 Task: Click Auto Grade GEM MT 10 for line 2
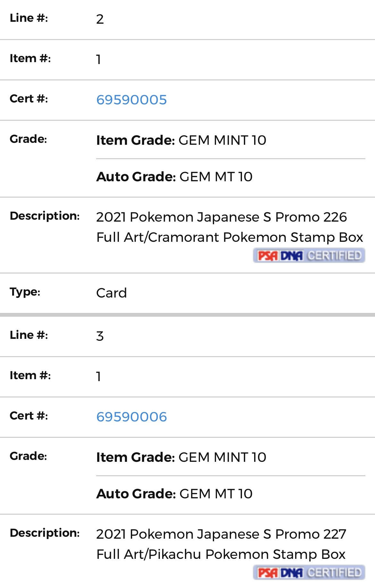click(174, 177)
